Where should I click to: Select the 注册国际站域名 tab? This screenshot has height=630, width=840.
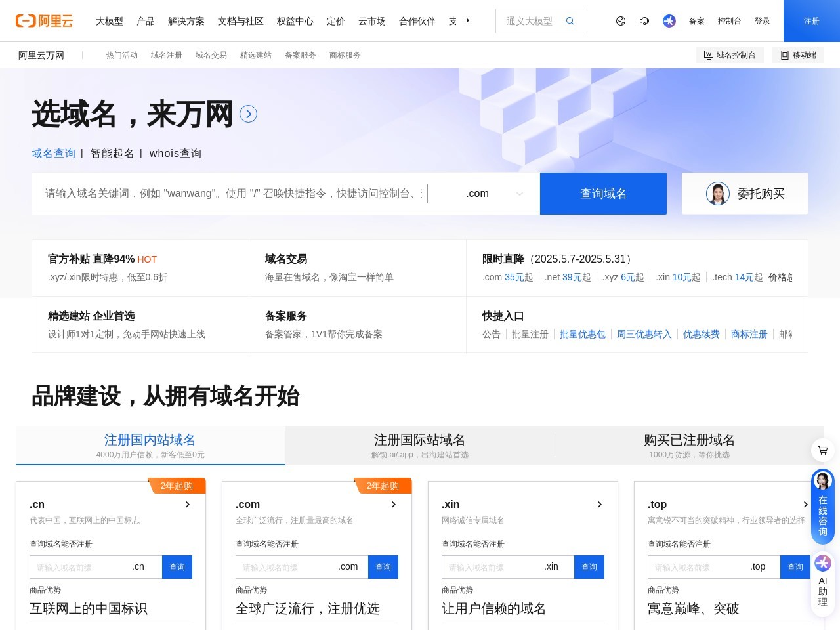coord(420,446)
